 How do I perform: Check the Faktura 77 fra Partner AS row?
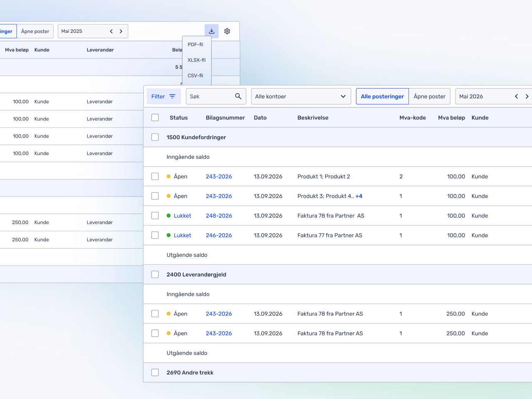pyautogui.click(x=155, y=235)
